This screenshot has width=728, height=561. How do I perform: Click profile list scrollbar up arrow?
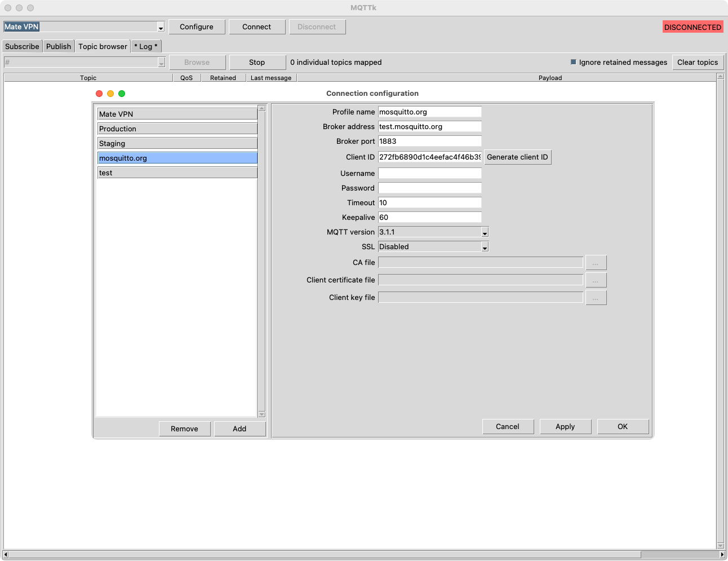click(x=261, y=108)
